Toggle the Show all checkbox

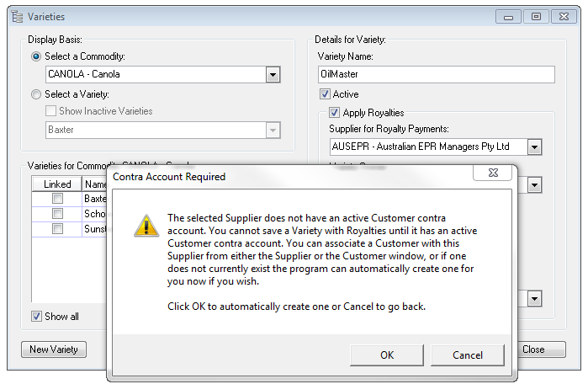[x=36, y=317]
